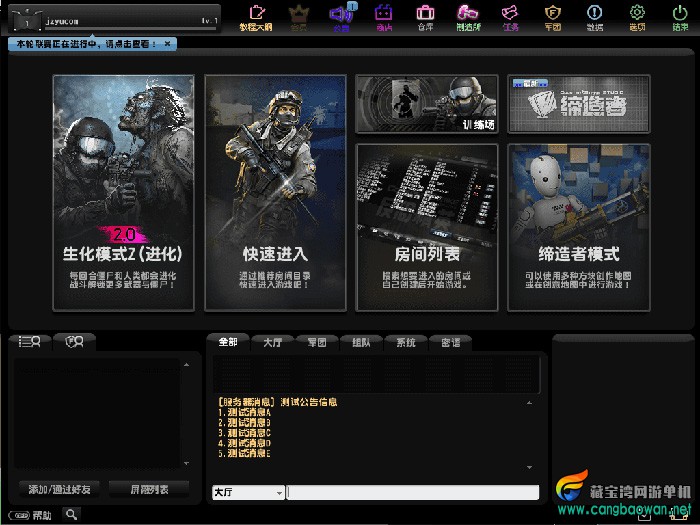
Task: Open the 商店 shop icon
Action: 383,16
